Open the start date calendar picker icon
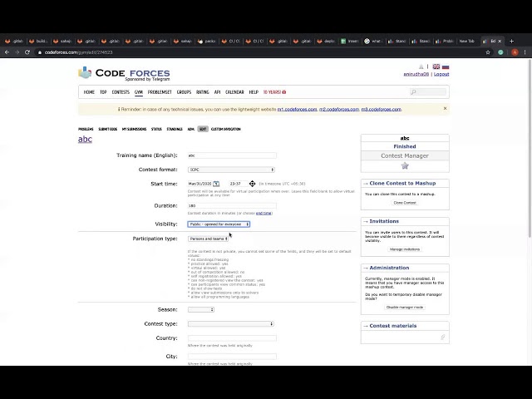The width and height of the screenshot is (532, 399). [x=216, y=184]
